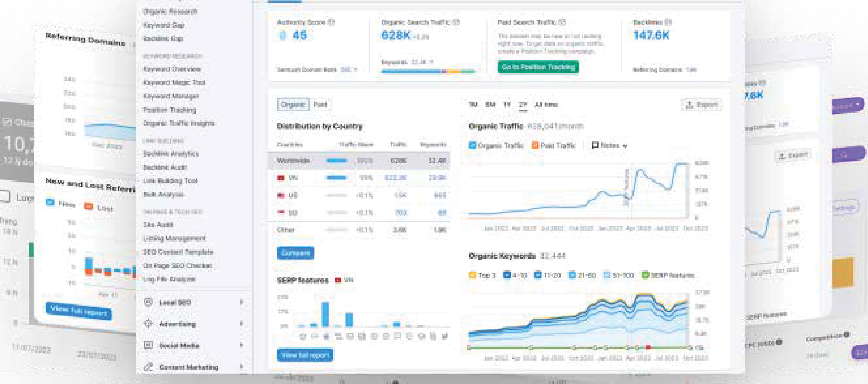This screenshot has width=868, height=384.
Task: Click the Content Marketing pencil icon
Action: pos(148,367)
